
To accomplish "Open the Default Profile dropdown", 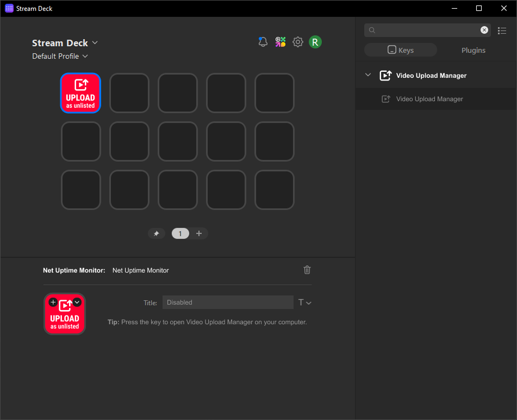I will pos(60,56).
